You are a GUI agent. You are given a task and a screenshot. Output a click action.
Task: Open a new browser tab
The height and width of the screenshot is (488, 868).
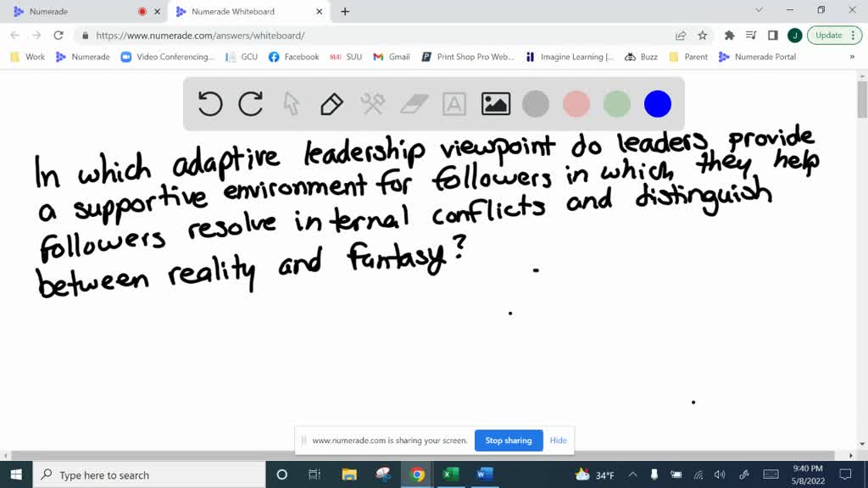[x=345, y=12]
